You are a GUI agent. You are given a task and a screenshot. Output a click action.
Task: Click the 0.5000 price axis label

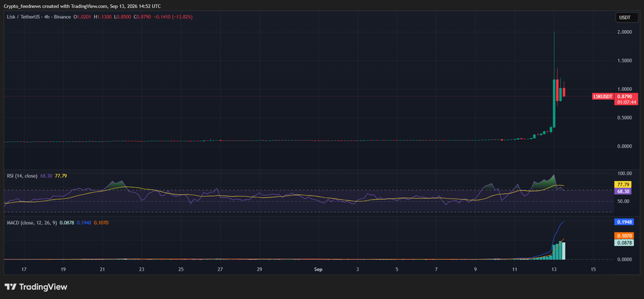coord(625,117)
